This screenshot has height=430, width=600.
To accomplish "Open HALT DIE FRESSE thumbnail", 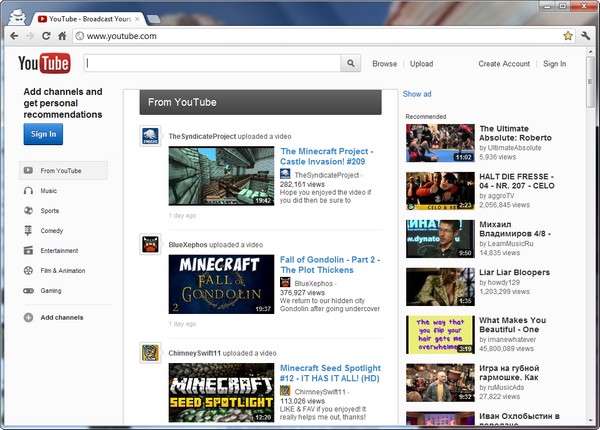I will click(440, 191).
